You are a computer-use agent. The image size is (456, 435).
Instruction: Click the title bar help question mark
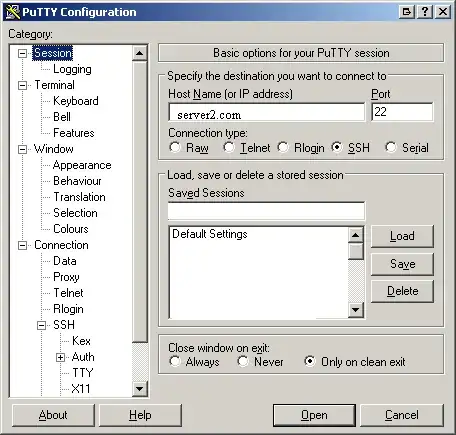[x=425, y=12]
